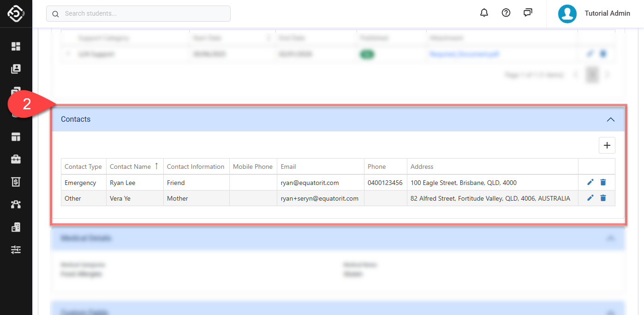This screenshot has width=644, height=315.
Task: Open the building icon in sidebar
Action: 16,227
